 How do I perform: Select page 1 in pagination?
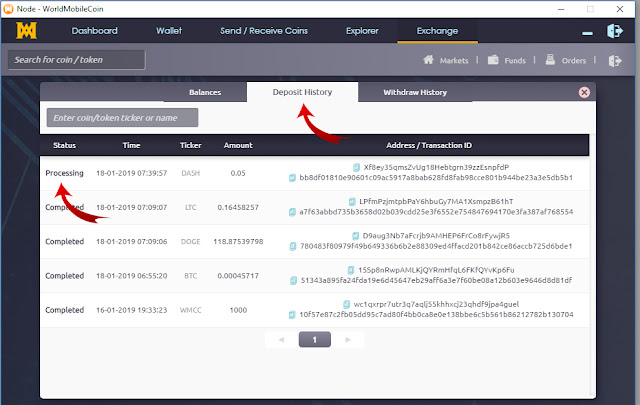[x=315, y=340]
